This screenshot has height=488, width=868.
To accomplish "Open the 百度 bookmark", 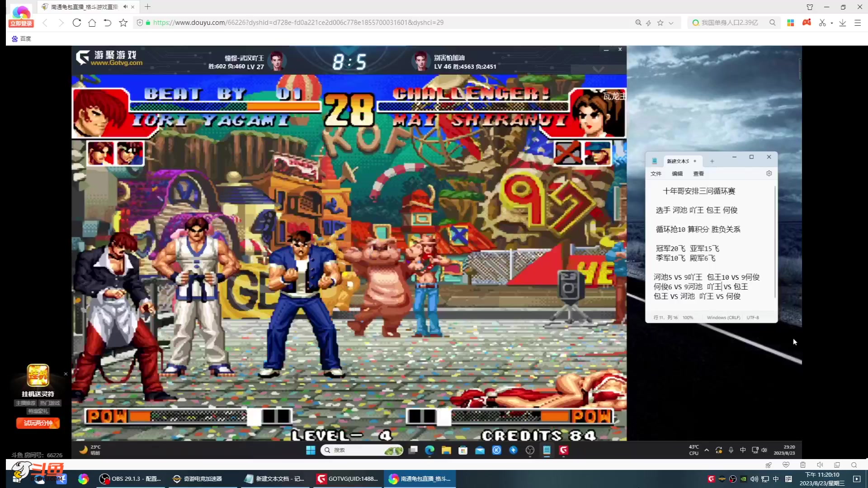I will point(22,39).
